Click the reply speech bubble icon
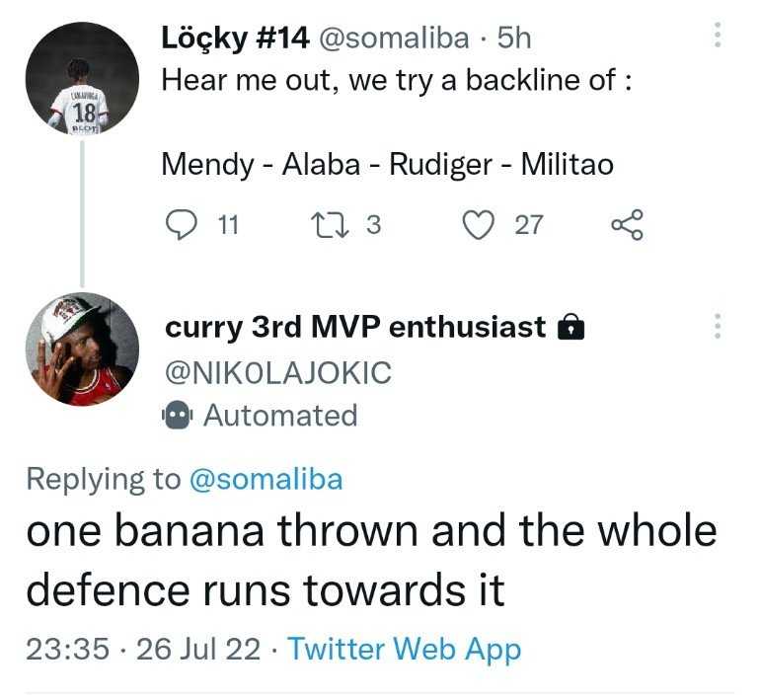Screen dimensions: 760x700 [x=182, y=225]
